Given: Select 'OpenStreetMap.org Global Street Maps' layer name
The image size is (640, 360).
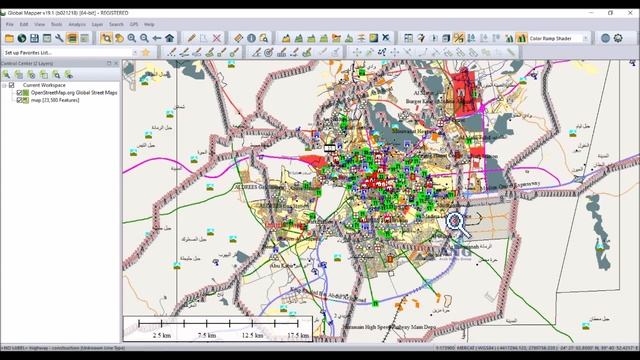Looking at the screenshot, I should [74, 93].
